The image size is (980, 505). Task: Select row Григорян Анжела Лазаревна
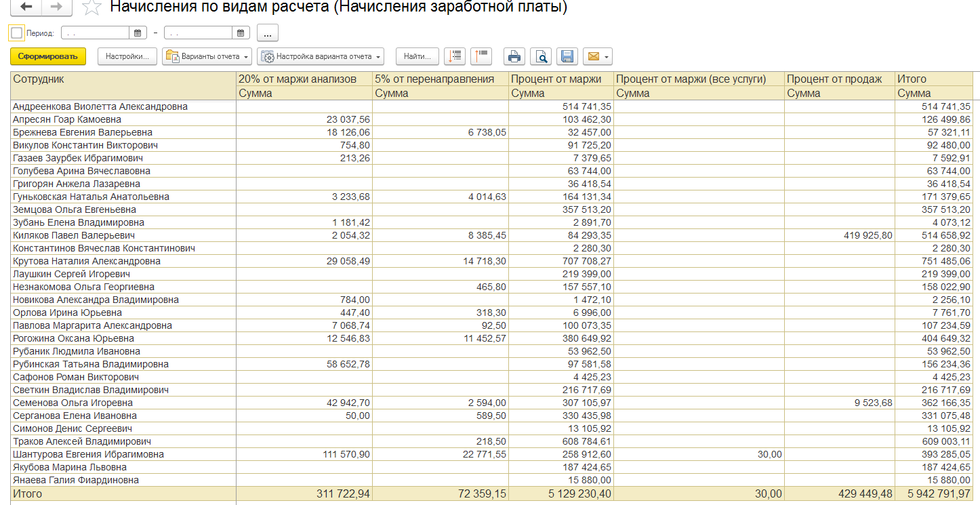[x=492, y=184]
